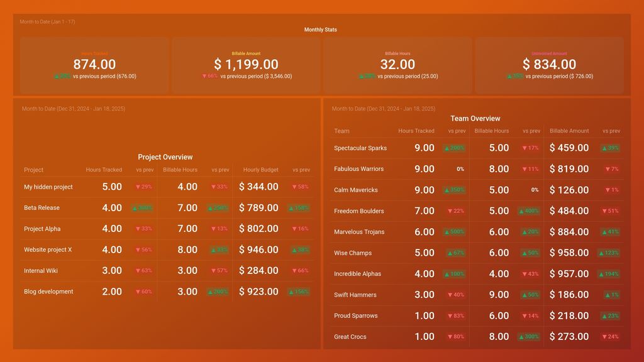Select the 'Incredible Alphas' team row
Image resolution: width=644 pixels, height=362 pixels.
pos(477,274)
